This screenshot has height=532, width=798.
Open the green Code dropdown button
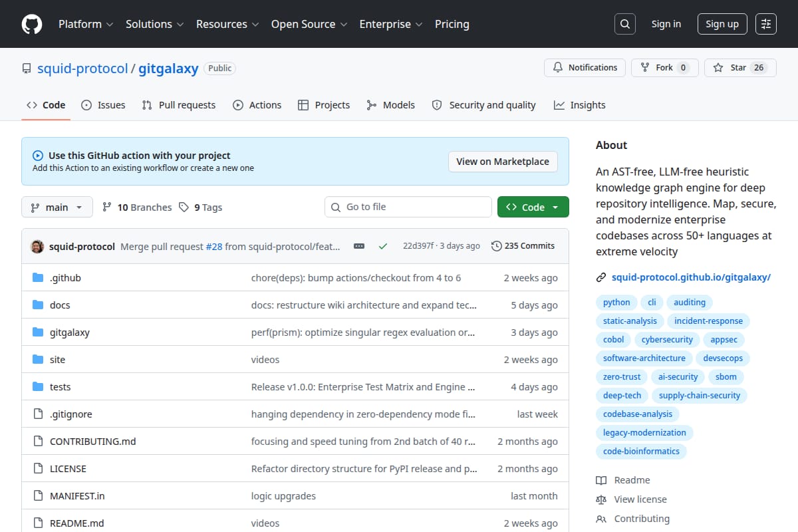pyautogui.click(x=533, y=207)
